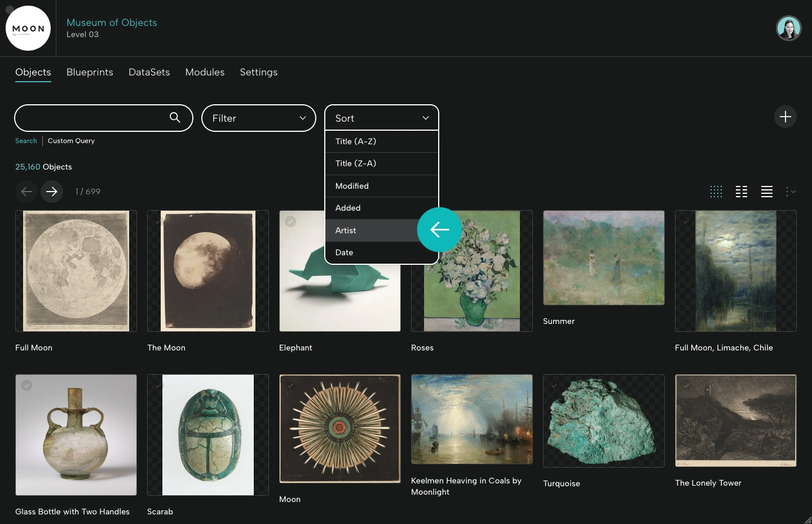The width and height of the screenshot is (812, 524).
Task: Switch to two-column list view
Action: point(741,192)
